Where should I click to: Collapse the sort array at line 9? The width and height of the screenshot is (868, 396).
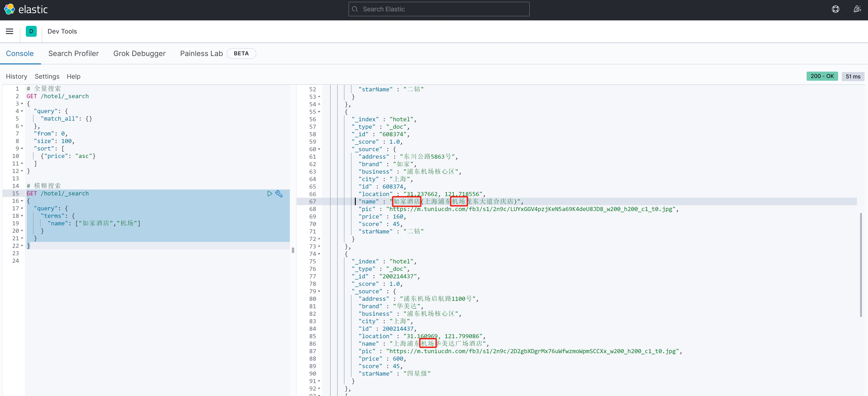(x=22, y=149)
